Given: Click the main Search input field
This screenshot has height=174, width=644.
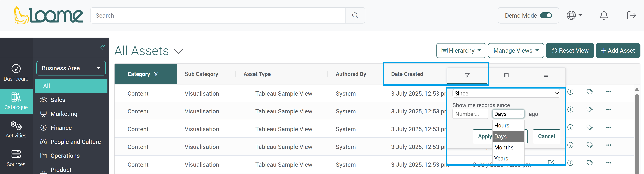Looking at the screenshot, I should click(218, 16).
